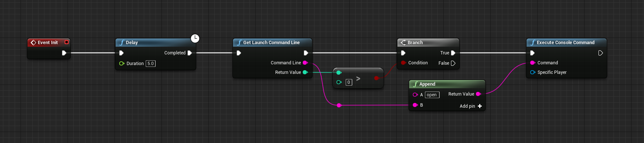Click the Event Init execution output pin
644x143 pixels.
(x=64, y=53)
